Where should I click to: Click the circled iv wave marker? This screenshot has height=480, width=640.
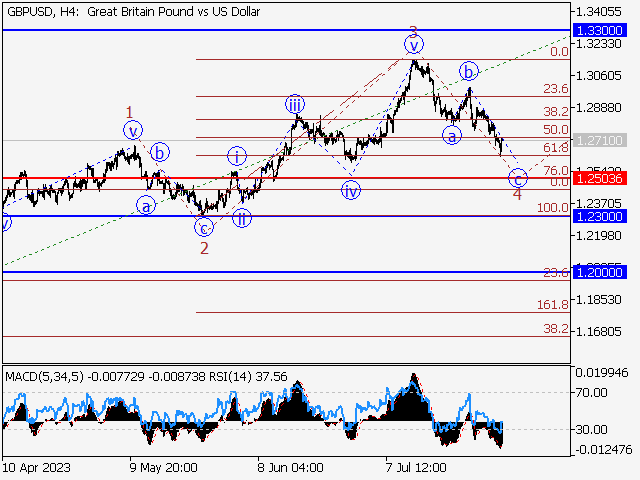[351, 191]
